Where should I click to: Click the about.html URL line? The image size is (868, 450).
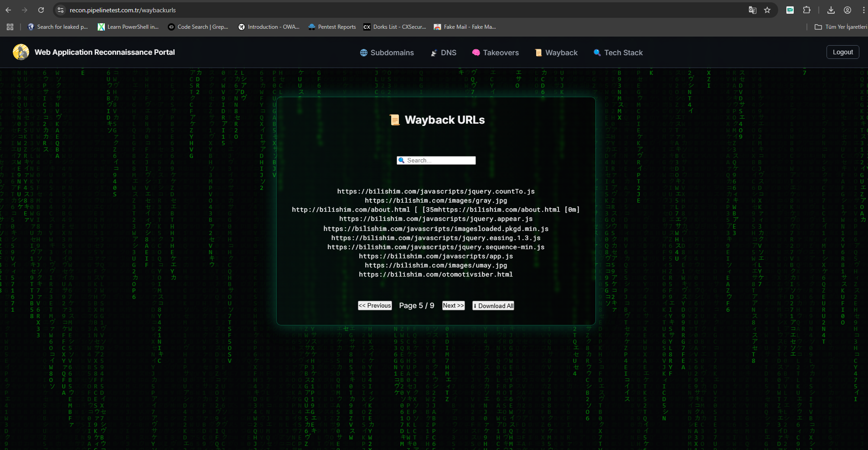click(436, 209)
